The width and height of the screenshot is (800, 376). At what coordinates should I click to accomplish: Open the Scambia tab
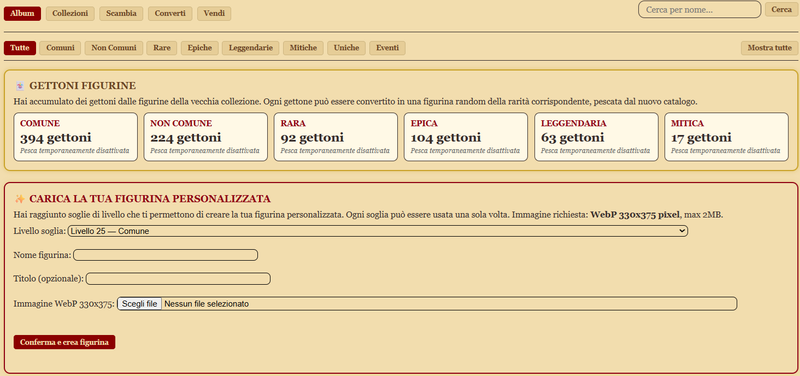[x=121, y=14]
